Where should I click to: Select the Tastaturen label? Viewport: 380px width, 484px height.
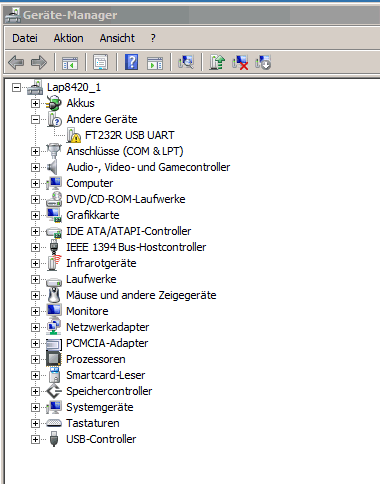(93, 423)
